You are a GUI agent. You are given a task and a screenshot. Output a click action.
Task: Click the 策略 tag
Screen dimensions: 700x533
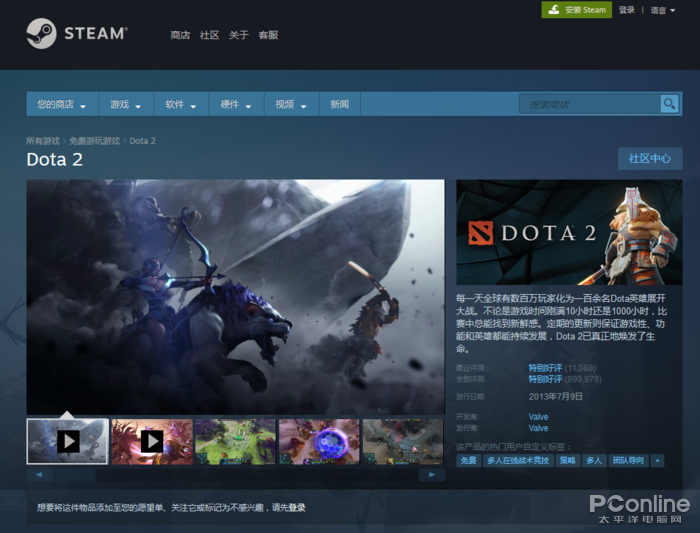567,461
